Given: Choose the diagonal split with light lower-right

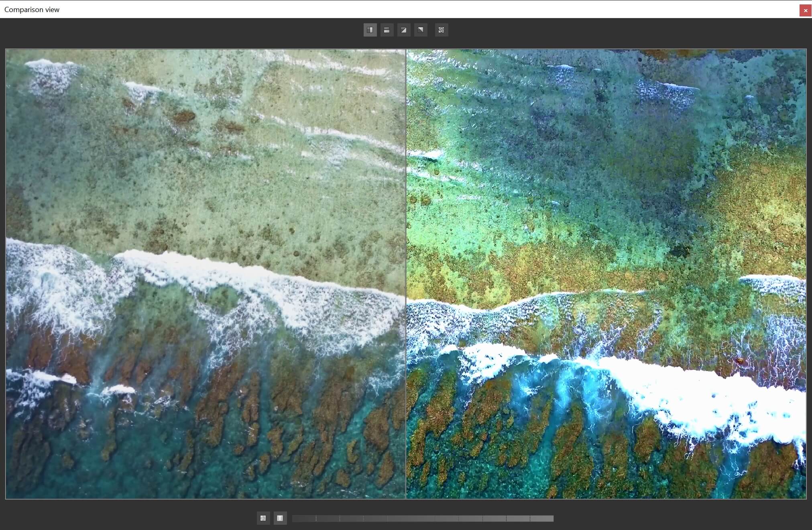Looking at the screenshot, I should coord(404,30).
